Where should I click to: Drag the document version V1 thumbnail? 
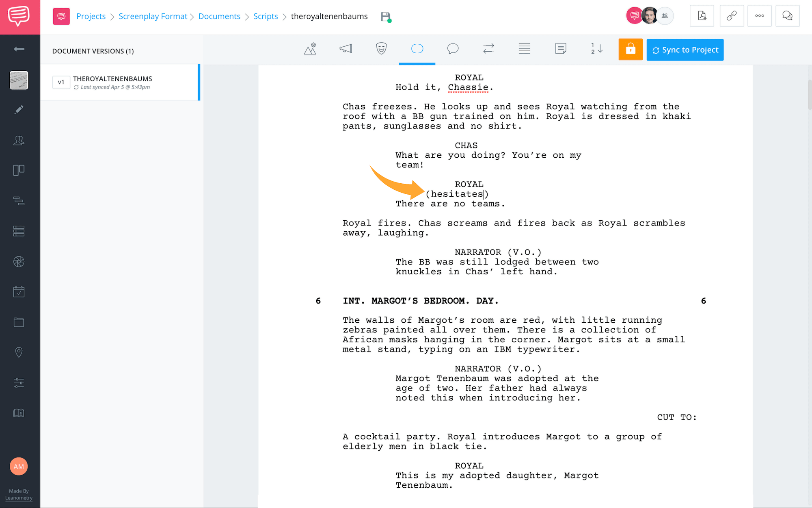[61, 82]
